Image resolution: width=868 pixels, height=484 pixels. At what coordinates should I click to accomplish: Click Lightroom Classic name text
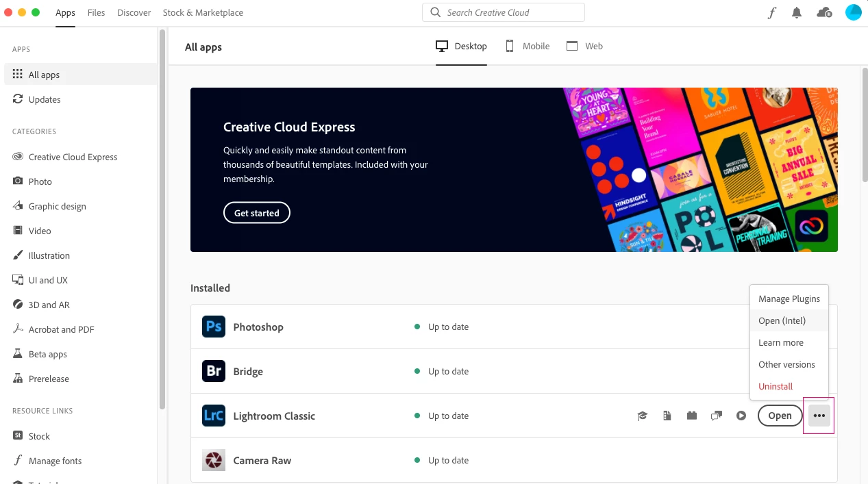point(274,416)
